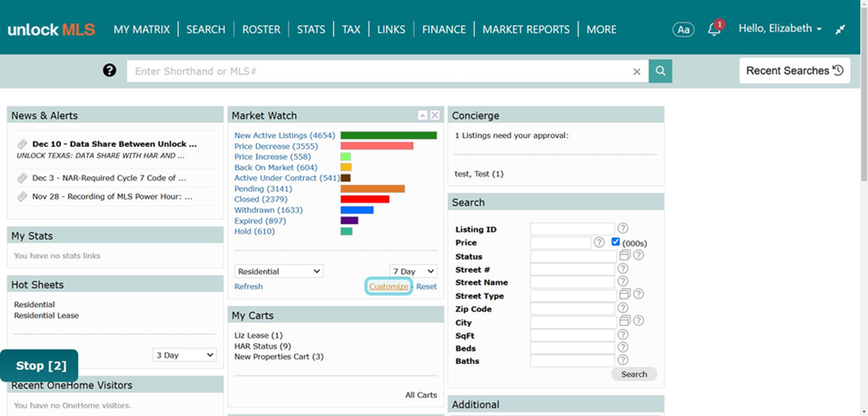Open the Baths help icon

[x=623, y=359]
